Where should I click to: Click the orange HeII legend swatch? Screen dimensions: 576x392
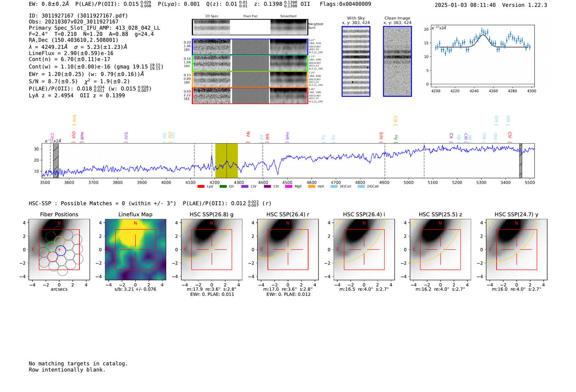(x=311, y=187)
